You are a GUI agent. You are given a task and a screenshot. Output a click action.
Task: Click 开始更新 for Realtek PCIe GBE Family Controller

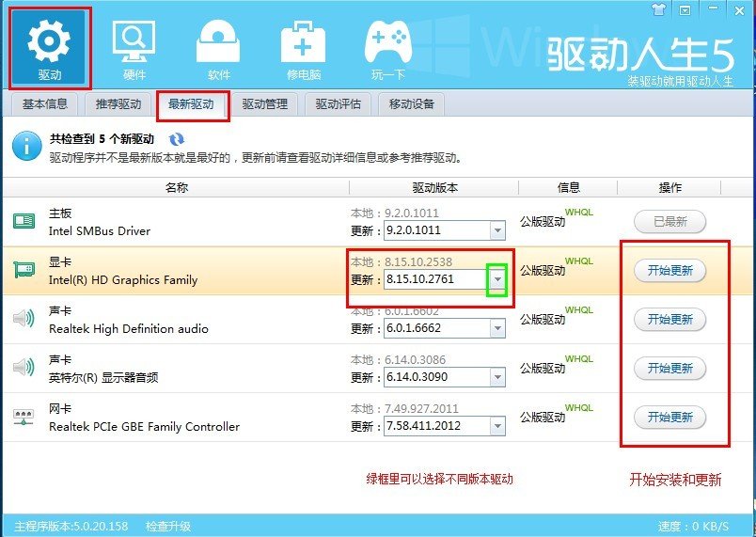(x=670, y=417)
